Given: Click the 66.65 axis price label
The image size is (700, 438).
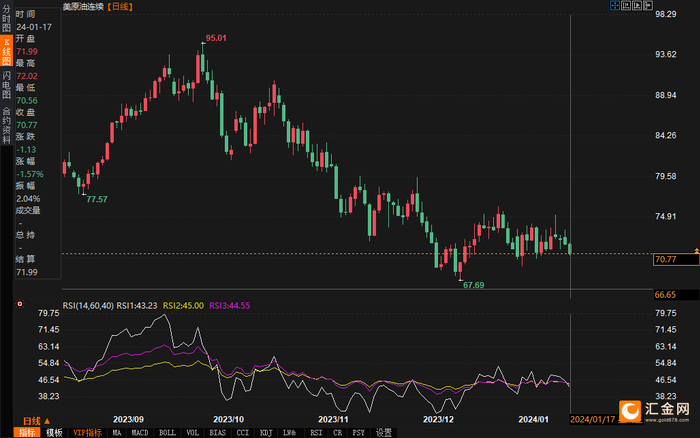Looking at the screenshot, I should (665, 295).
